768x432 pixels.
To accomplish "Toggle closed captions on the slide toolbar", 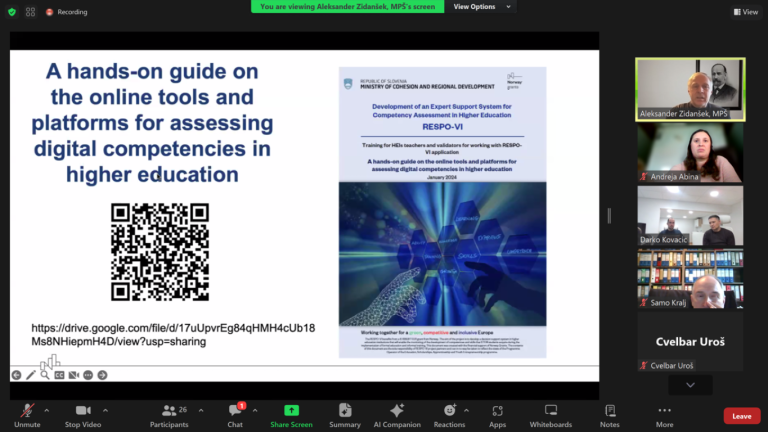I will point(59,375).
